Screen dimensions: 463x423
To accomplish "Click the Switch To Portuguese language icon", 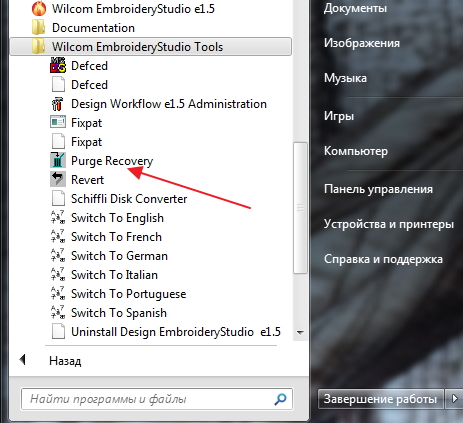I will [x=58, y=293].
